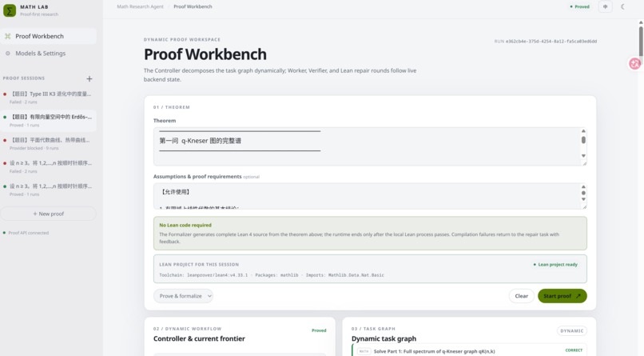644x356 pixels.
Task: Open the 'Type III K3' failed session
Action: tap(49, 98)
